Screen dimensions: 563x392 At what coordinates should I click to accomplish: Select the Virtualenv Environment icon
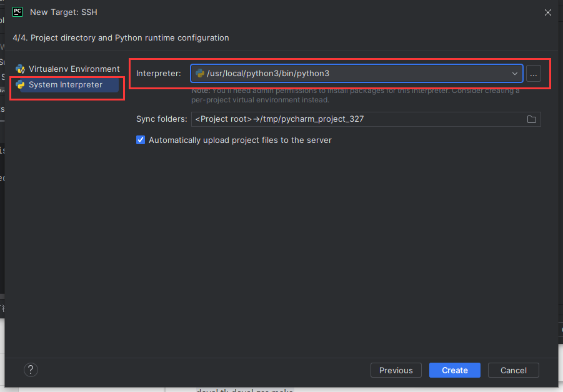pos(20,69)
